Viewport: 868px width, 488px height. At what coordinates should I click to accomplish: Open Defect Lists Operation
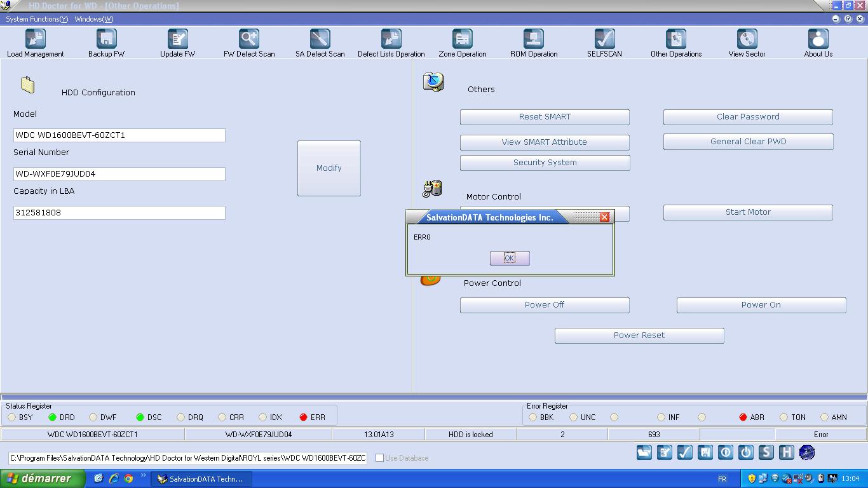(x=391, y=43)
